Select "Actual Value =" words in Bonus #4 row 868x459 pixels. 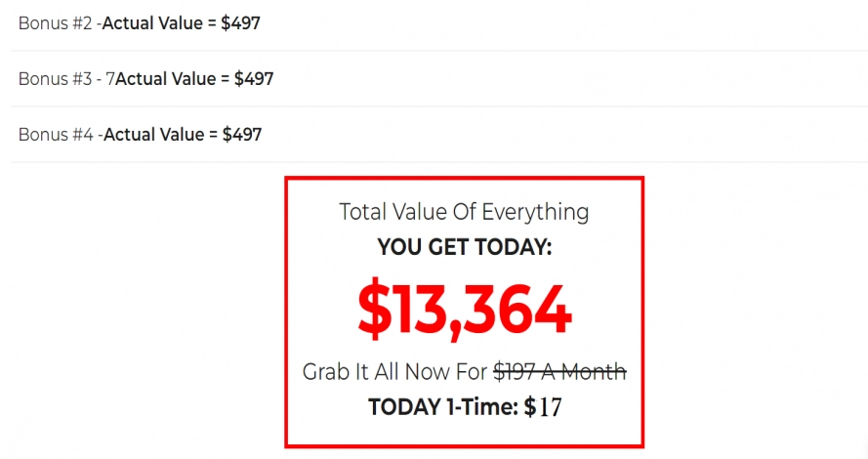click(x=160, y=135)
